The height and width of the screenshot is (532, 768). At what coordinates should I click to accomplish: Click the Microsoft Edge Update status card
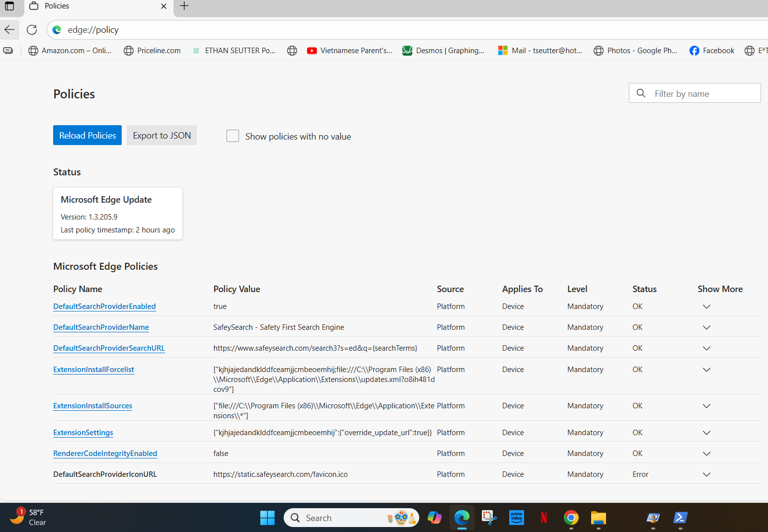pyautogui.click(x=118, y=214)
